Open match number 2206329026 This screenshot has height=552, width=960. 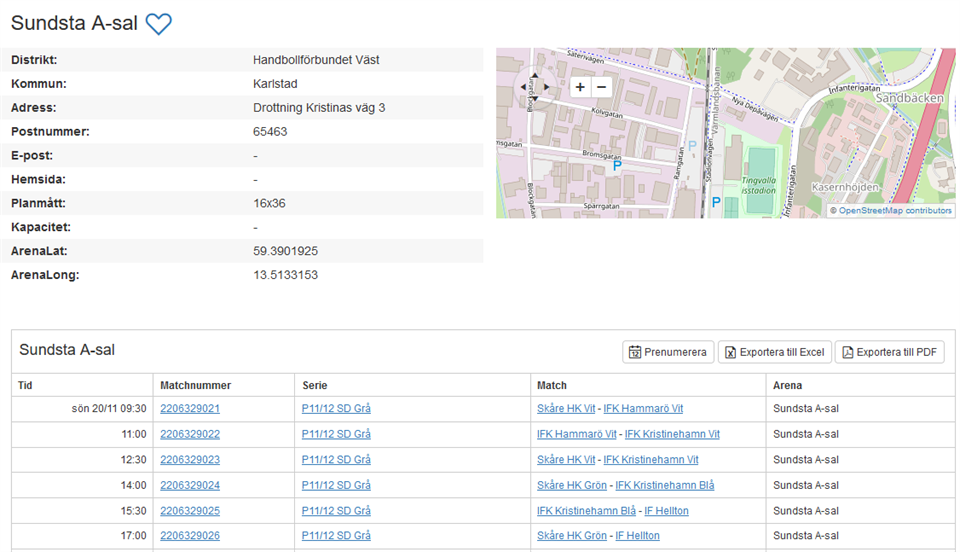click(190, 536)
